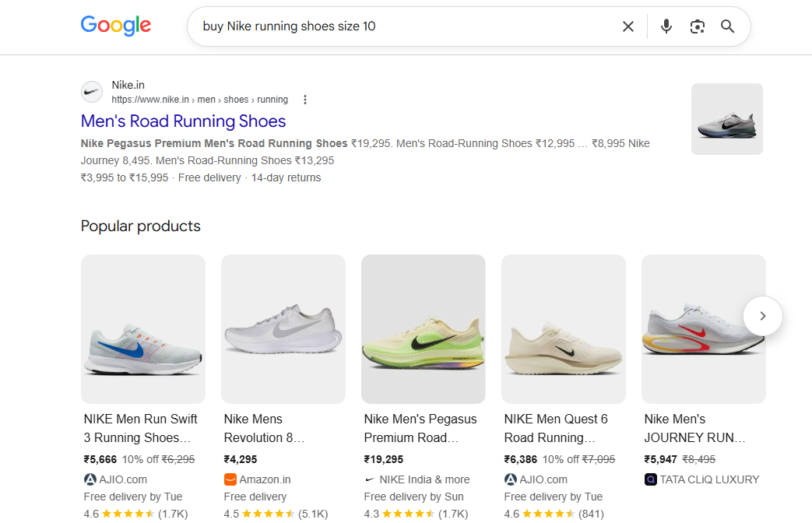Click the Nike swoosh favicon of Nike.in

[x=92, y=92]
